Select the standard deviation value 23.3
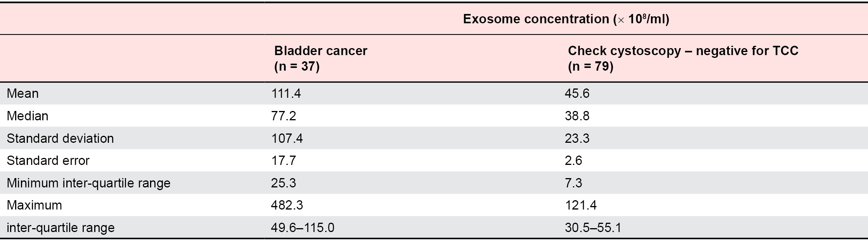The height and width of the screenshot is (246, 868). pyautogui.click(x=577, y=139)
